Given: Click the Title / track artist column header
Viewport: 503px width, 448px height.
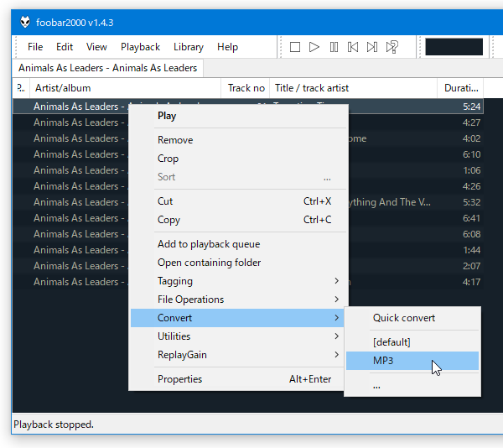Looking at the screenshot, I should (x=353, y=88).
